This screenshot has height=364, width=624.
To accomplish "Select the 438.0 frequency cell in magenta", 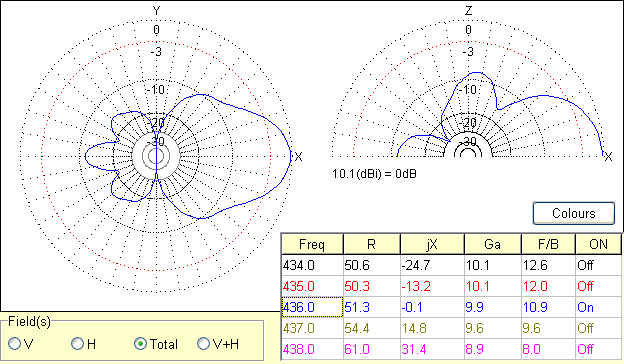I will click(312, 349).
